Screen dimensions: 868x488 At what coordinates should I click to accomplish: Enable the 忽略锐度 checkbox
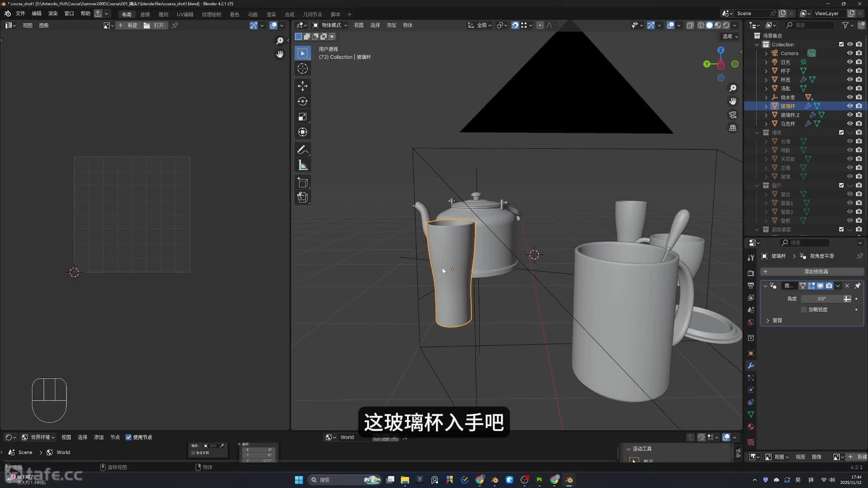pyautogui.click(x=804, y=310)
